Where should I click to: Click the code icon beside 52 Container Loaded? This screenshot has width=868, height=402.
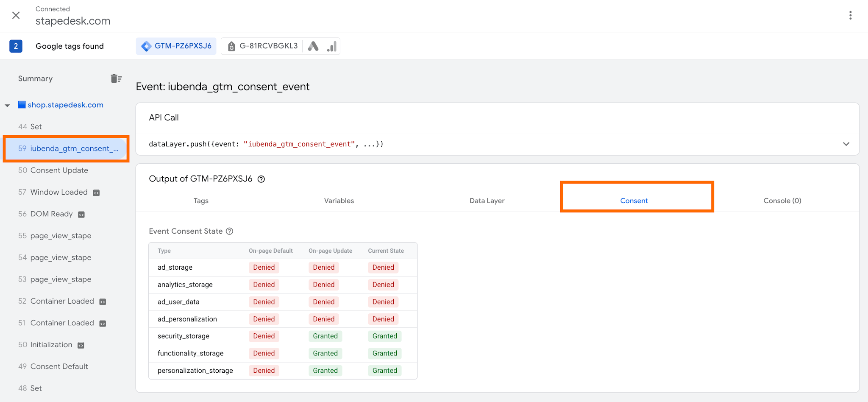click(x=103, y=301)
